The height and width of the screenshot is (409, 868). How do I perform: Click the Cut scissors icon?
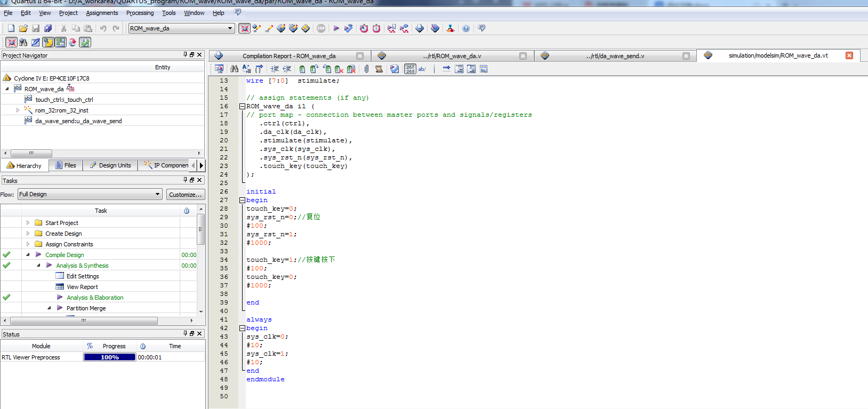coord(63,28)
